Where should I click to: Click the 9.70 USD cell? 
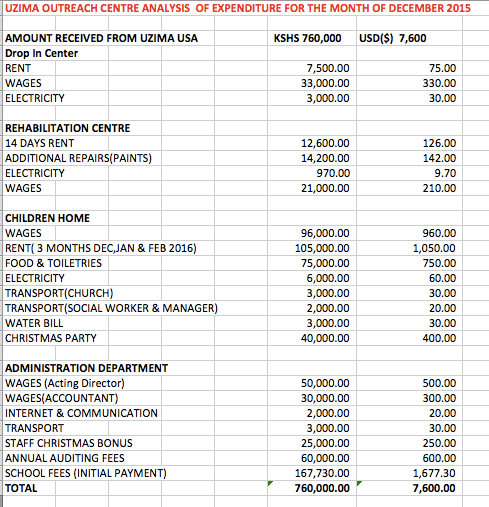click(x=445, y=173)
